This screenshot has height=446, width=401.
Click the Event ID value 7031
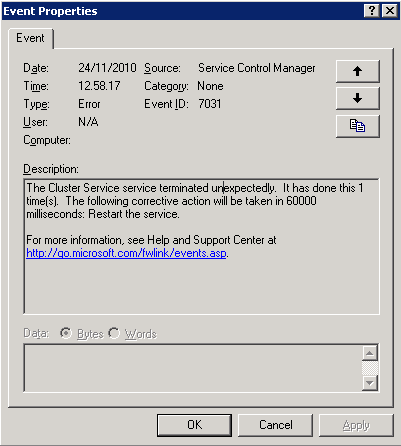(210, 104)
